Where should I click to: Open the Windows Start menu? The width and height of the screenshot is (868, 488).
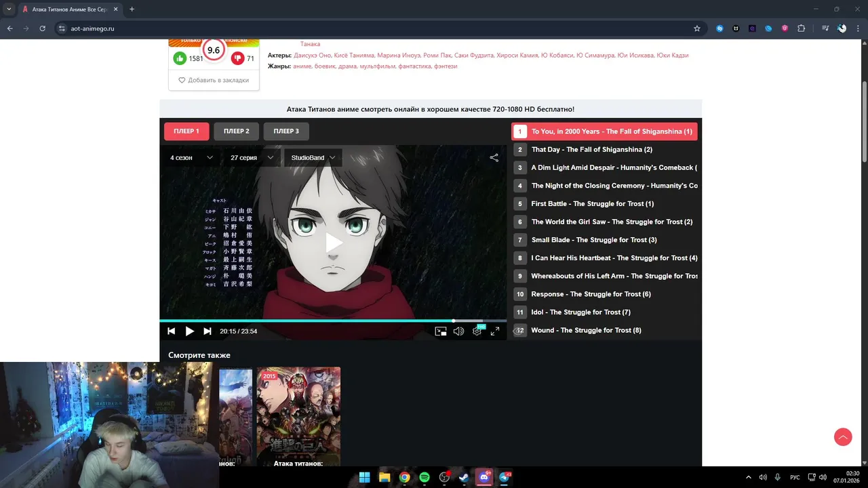click(364, 477)
